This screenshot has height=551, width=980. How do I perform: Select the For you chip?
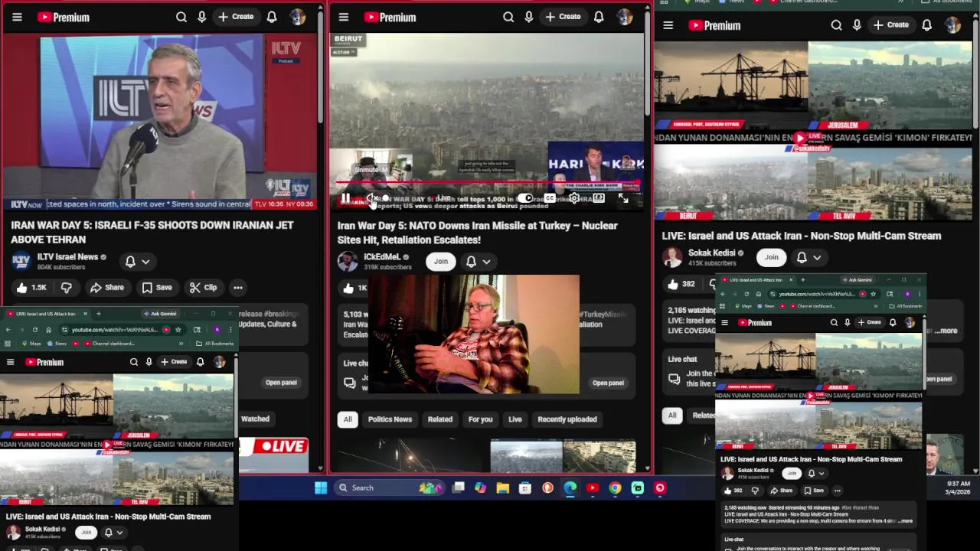480,419
